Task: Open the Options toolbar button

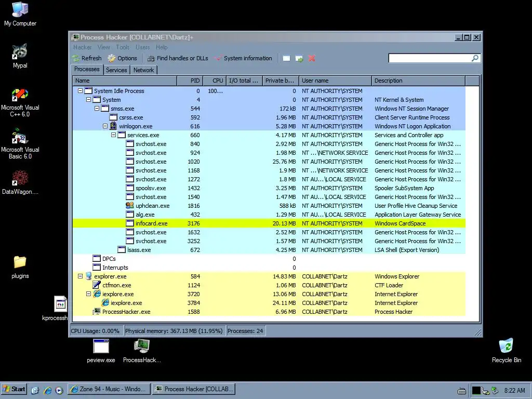Action: (x=123, y=58)
